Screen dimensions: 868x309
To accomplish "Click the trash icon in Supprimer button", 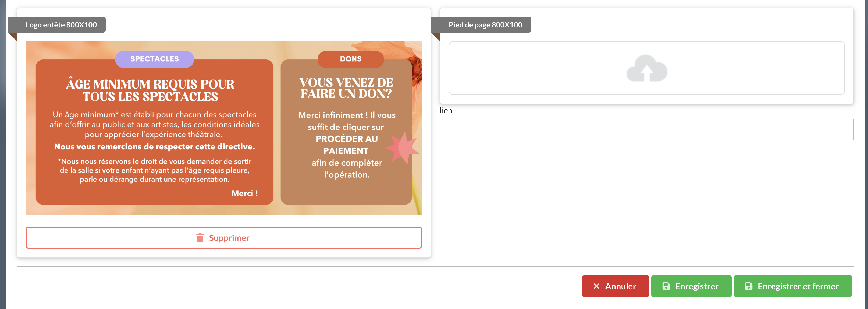I will pyautogui.click(x=200, y=238).
